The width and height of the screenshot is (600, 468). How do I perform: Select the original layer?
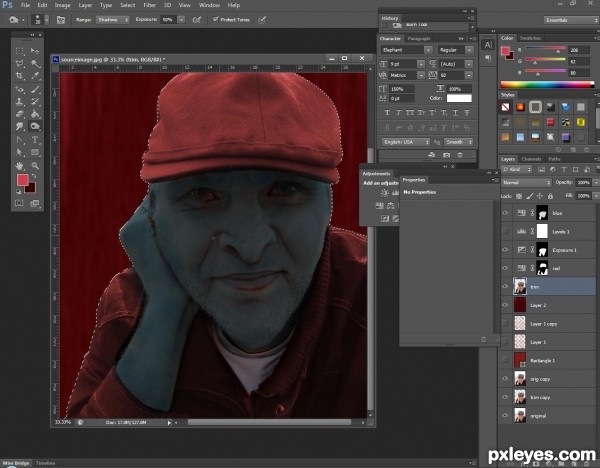(548, 416)
